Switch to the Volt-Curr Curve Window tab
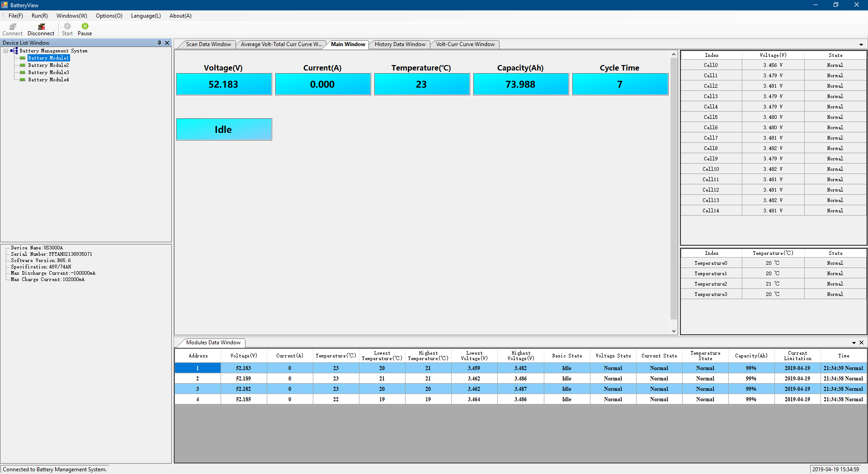Image resolution: width=868 pixels, height=474 pixels. tap(465, 44)
